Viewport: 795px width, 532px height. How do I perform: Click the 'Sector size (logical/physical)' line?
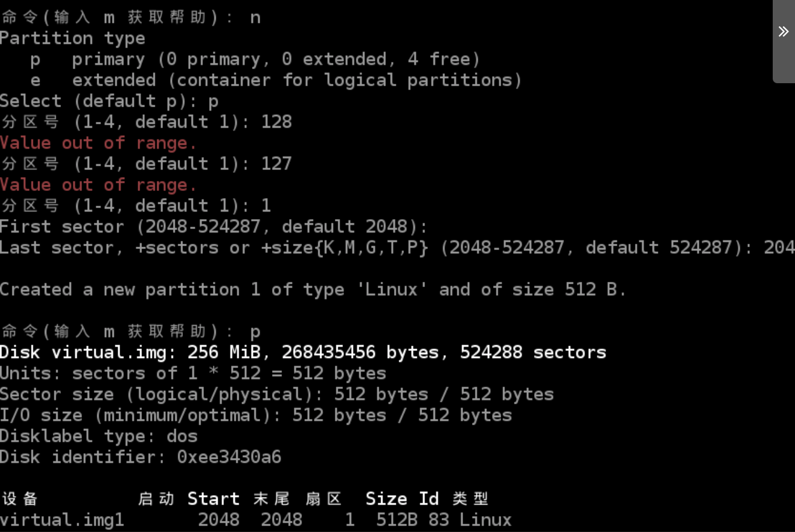tap(276, 394)
